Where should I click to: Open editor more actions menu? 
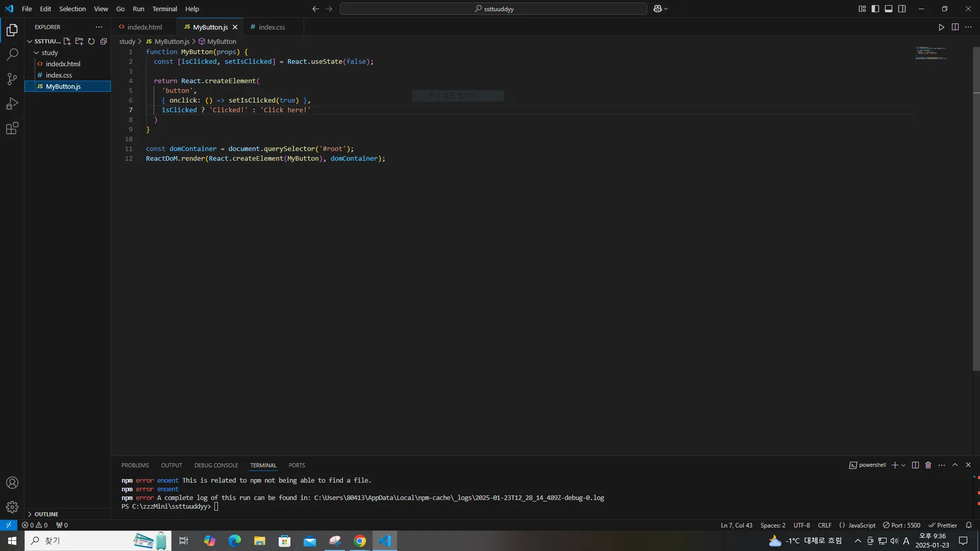coord(968,27)
